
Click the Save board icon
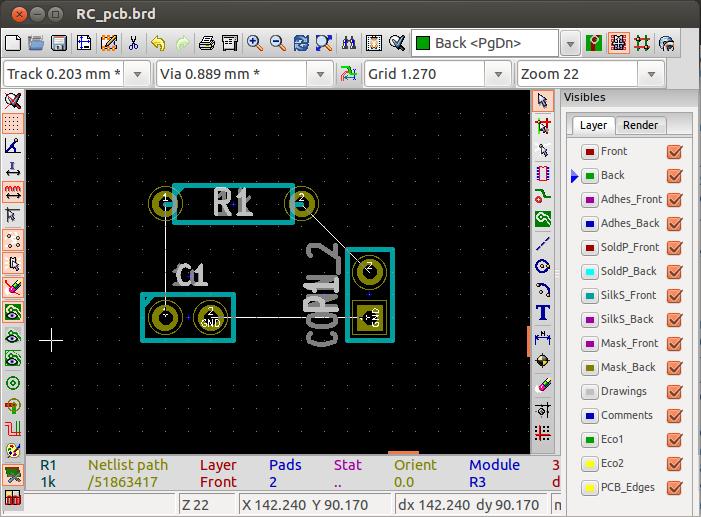click(x=59, y=44)
